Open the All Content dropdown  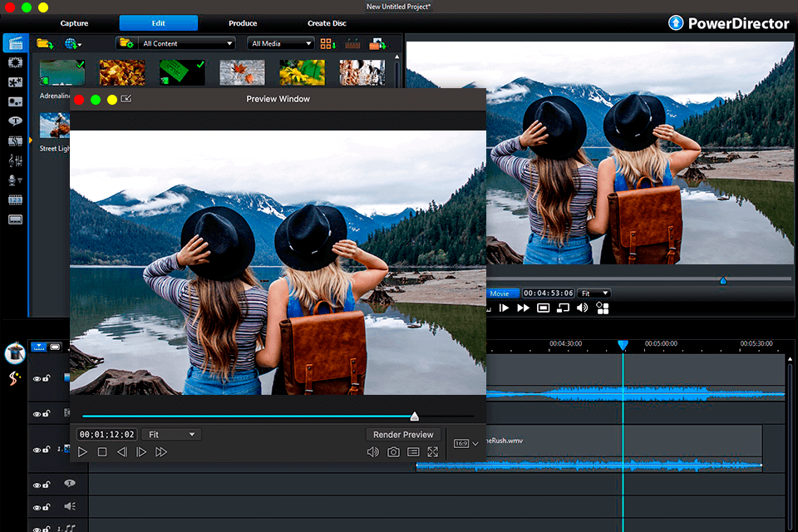(x=187, y=43)
